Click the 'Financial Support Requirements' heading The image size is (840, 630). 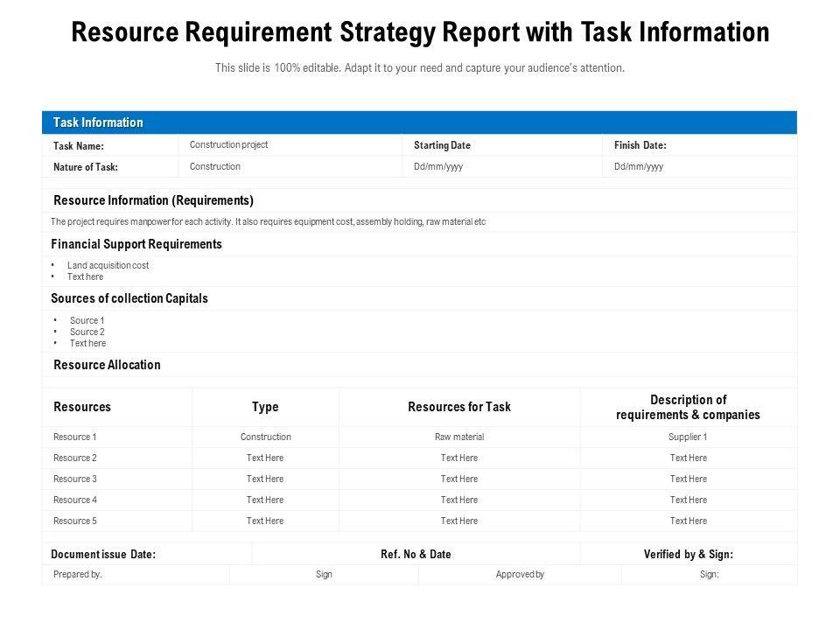click(136, 244)
